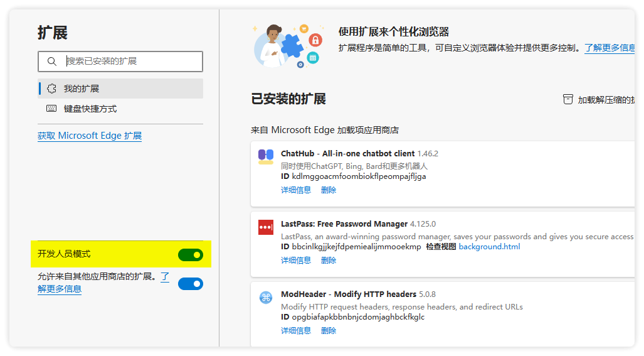Image resolution: width=644 pixels, height=356 pixels.
Task: Open ChatHub 详细信息
Action: point(296,190)
